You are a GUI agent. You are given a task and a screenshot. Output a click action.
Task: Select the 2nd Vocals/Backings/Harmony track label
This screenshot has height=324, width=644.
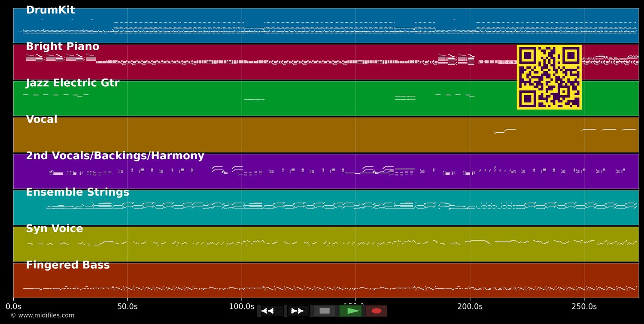pos(115,156)
